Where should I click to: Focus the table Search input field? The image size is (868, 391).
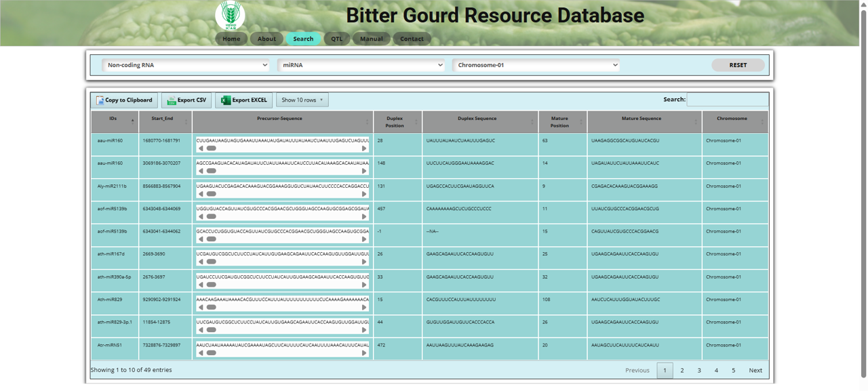click(727, 100)
